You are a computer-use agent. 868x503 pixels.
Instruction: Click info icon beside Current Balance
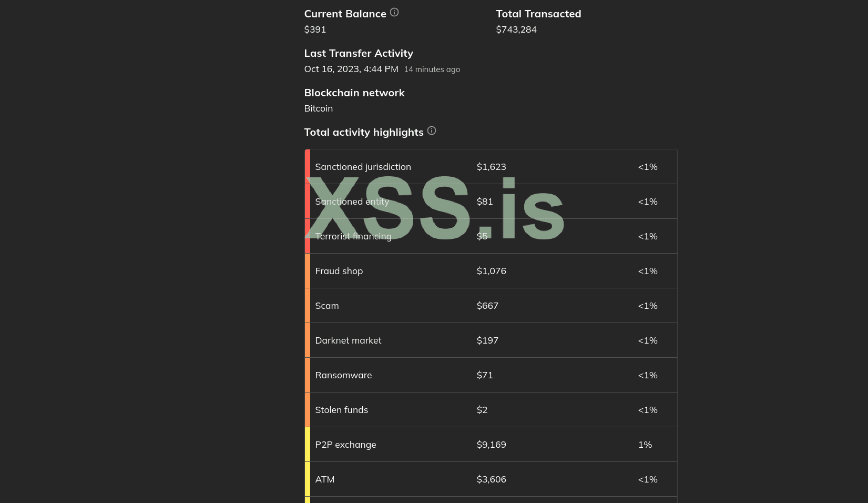click(x=394, y=13)
